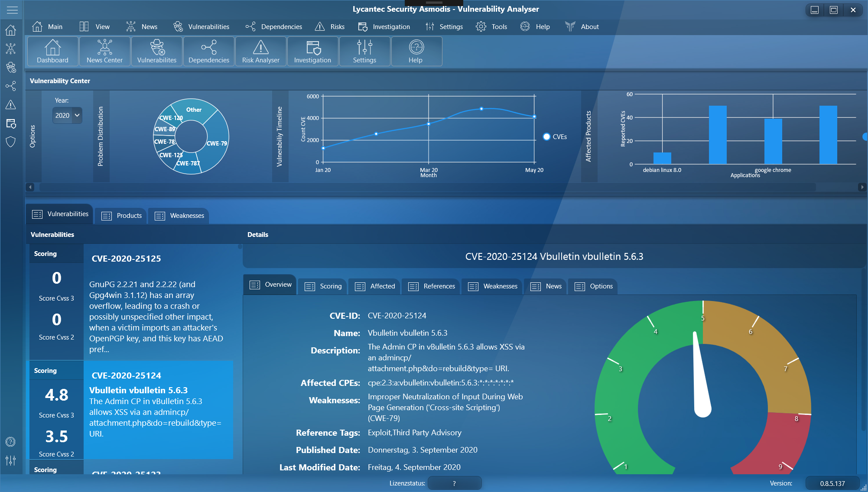Click the Lizenzstatus question mark button
The image size is (868, 492).
pyautogui.click(x=454, y=483)
